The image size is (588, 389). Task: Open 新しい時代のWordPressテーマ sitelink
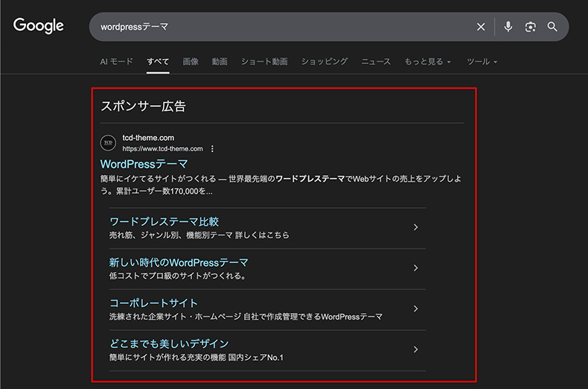pos(179,262)
